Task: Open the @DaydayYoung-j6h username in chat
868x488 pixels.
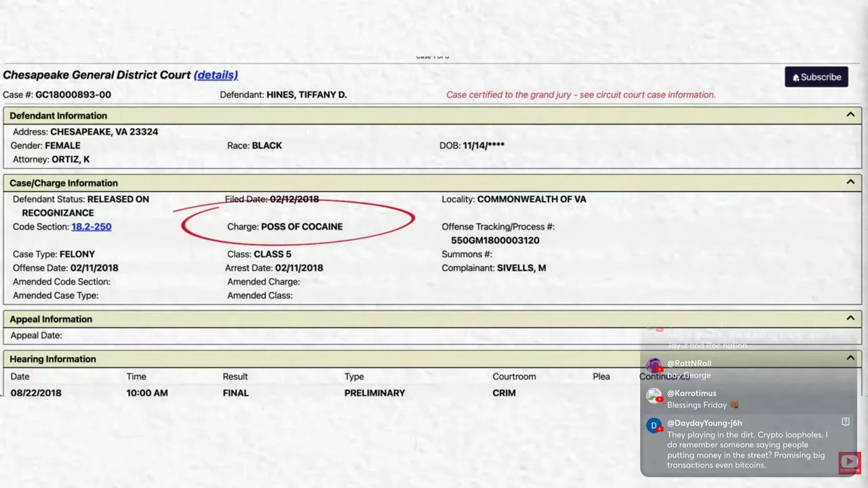Action: (x=705, y=423)
